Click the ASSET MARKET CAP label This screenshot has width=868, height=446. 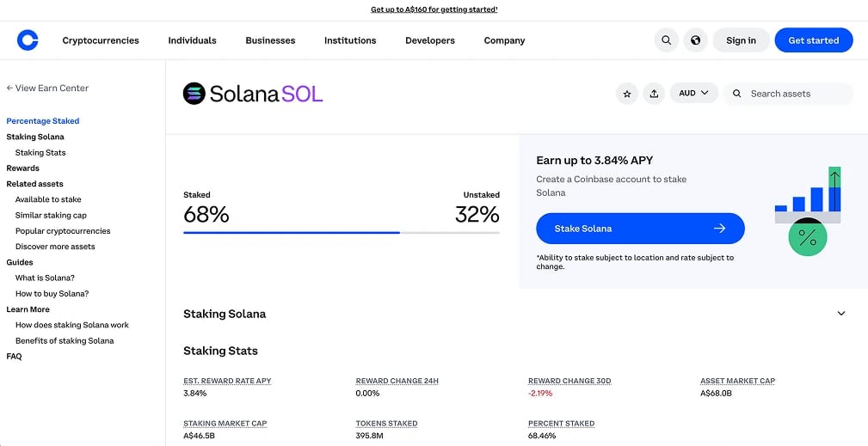737,381
